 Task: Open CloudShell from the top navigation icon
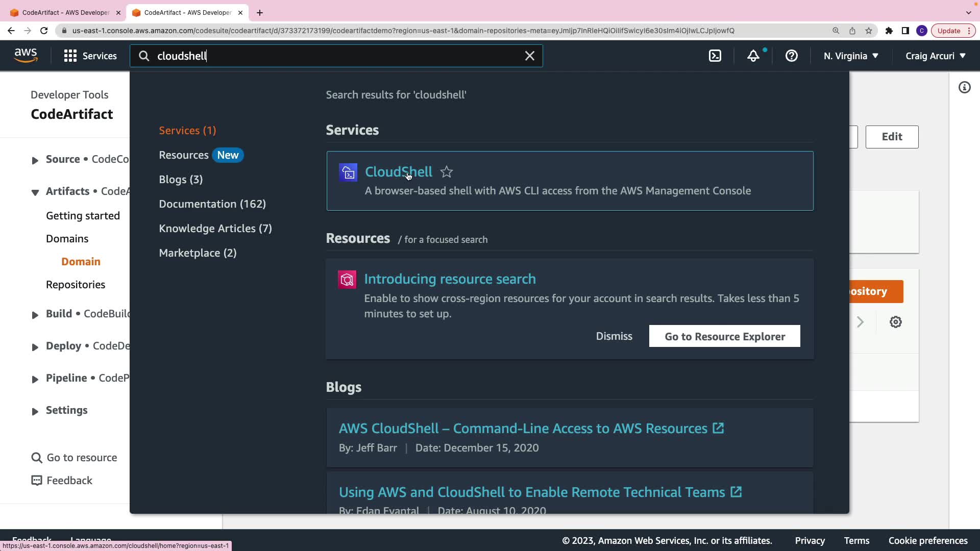(x=715, y=56)
